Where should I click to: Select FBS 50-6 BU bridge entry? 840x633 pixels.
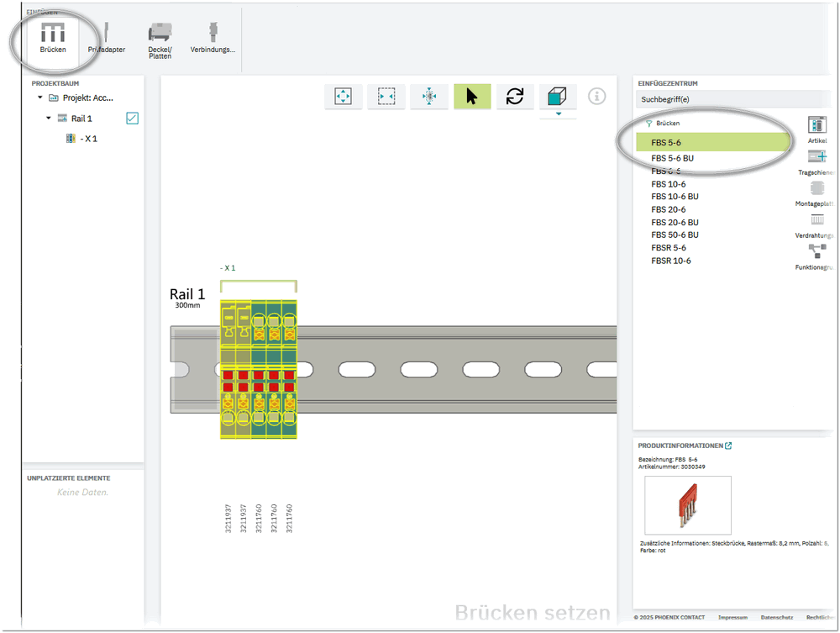coord(675,235)
